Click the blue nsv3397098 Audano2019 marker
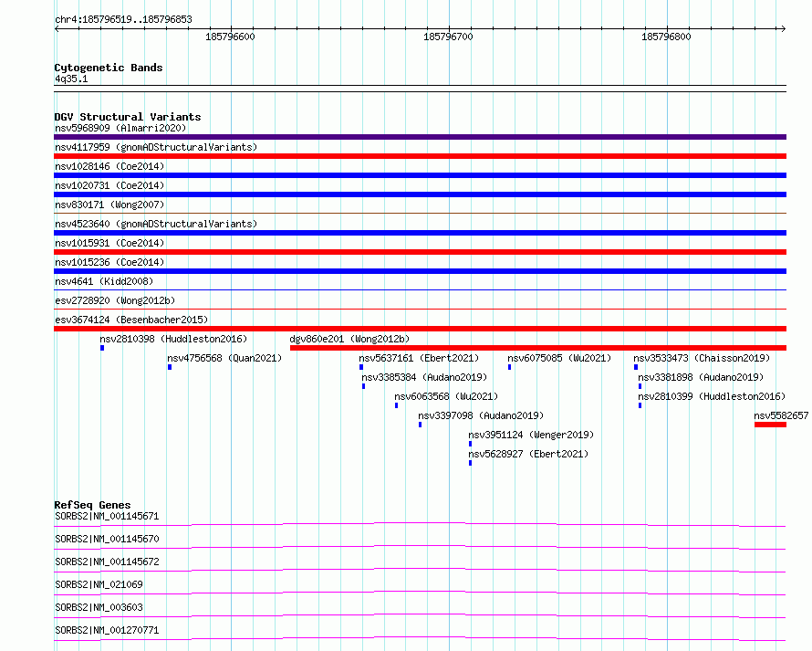 coord(420,425)
